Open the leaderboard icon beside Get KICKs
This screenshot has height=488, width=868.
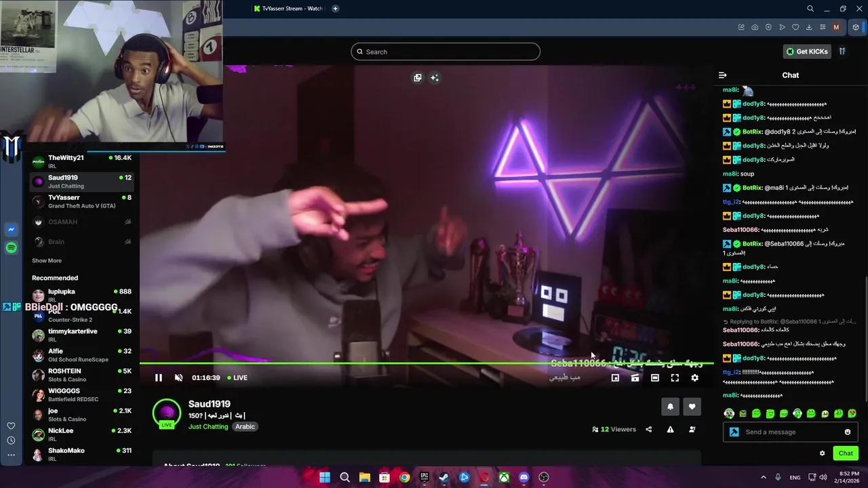(842, 52)
